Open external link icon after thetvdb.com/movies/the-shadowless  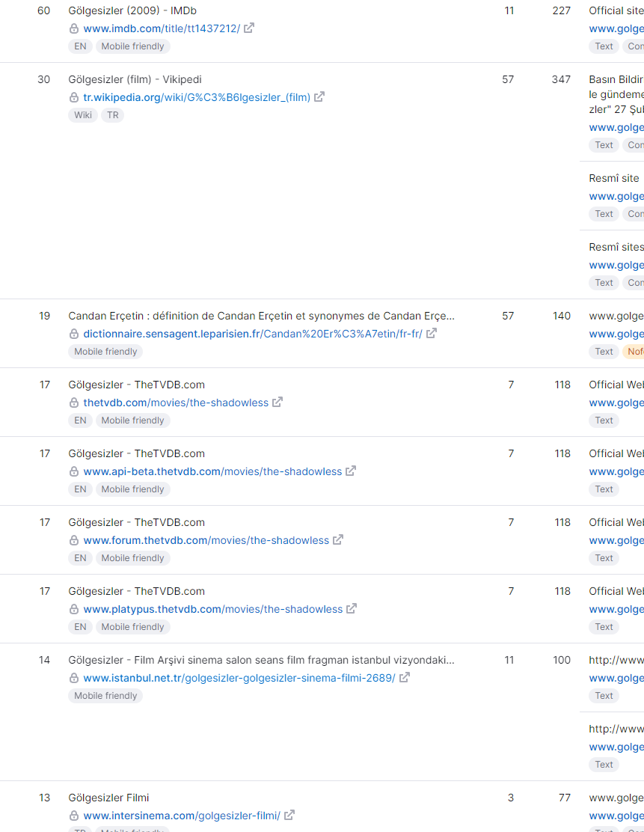(277, 403)
